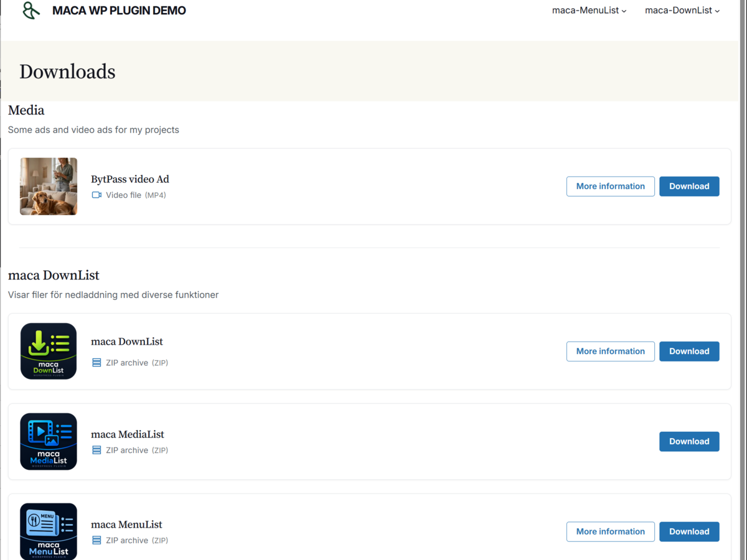Image resolution: width=747 pixels, height=560 pixels.
Task: Click 'Some ads and video ads' description text
Action: [93, 130]
